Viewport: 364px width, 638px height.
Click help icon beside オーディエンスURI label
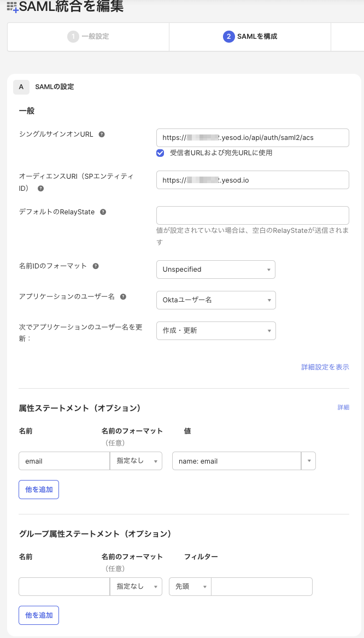point(40,188)
